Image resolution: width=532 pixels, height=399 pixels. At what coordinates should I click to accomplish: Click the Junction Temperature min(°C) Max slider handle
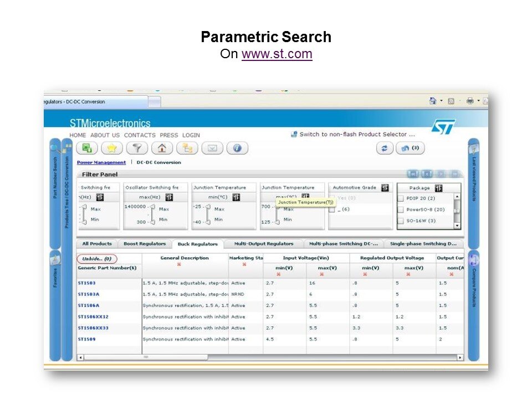click(208, 208)
